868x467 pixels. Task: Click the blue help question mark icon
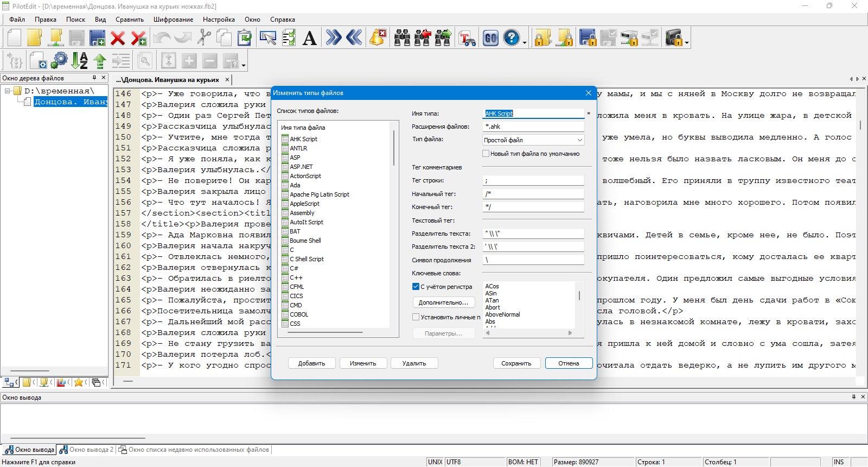512,38
